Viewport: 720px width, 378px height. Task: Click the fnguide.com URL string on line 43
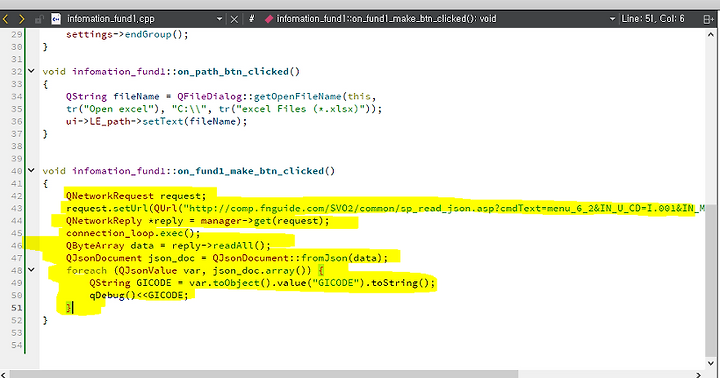[444, 208]
